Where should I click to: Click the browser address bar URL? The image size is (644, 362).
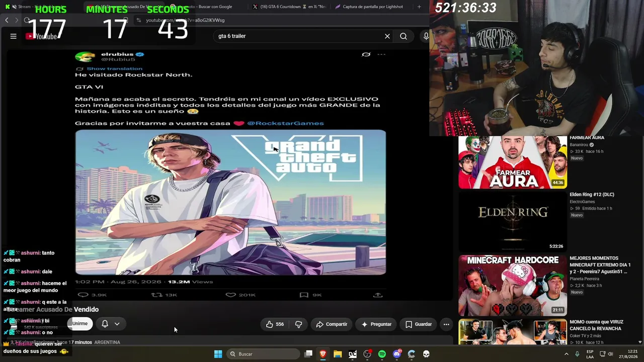click(x=185, y=20)
